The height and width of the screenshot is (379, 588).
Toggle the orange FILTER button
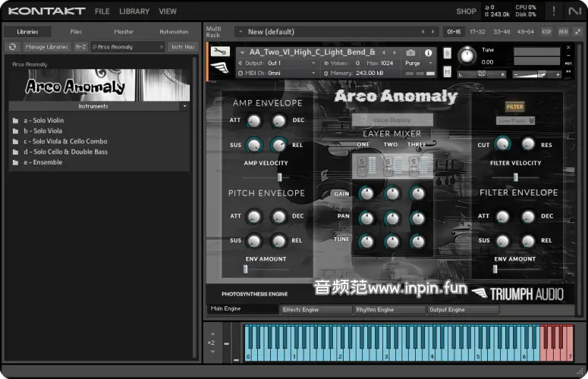coord(515,108)
